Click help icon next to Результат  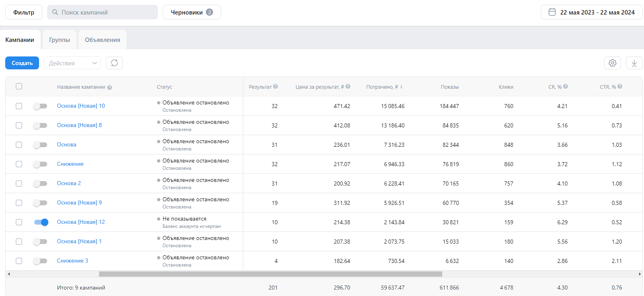pyautogui.click(x=275, y=86)
